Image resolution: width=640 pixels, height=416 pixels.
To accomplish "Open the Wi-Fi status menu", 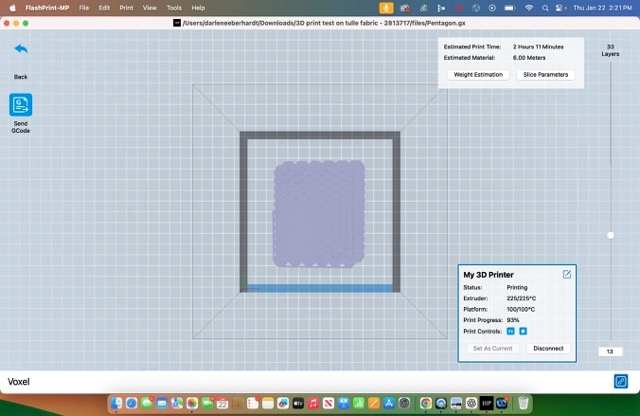I will [x=529, y=7].
